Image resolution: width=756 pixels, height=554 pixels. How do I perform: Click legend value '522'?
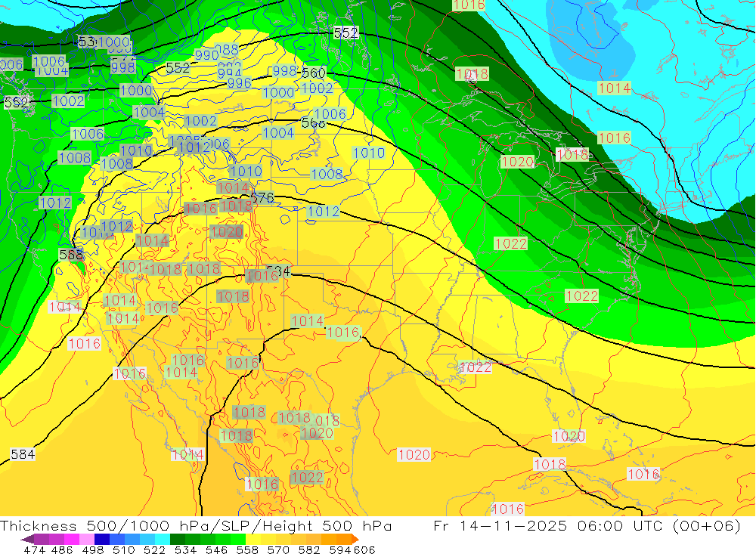click(154, 549)
